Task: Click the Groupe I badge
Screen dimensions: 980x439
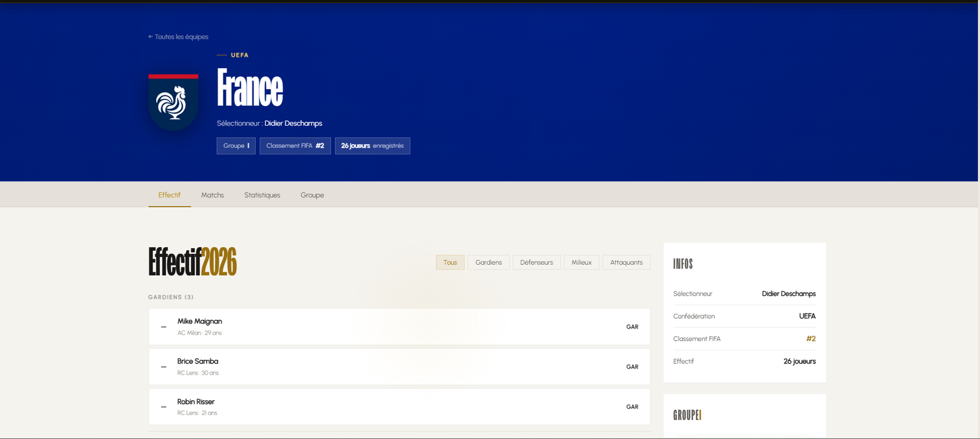Action: point(236,146)
